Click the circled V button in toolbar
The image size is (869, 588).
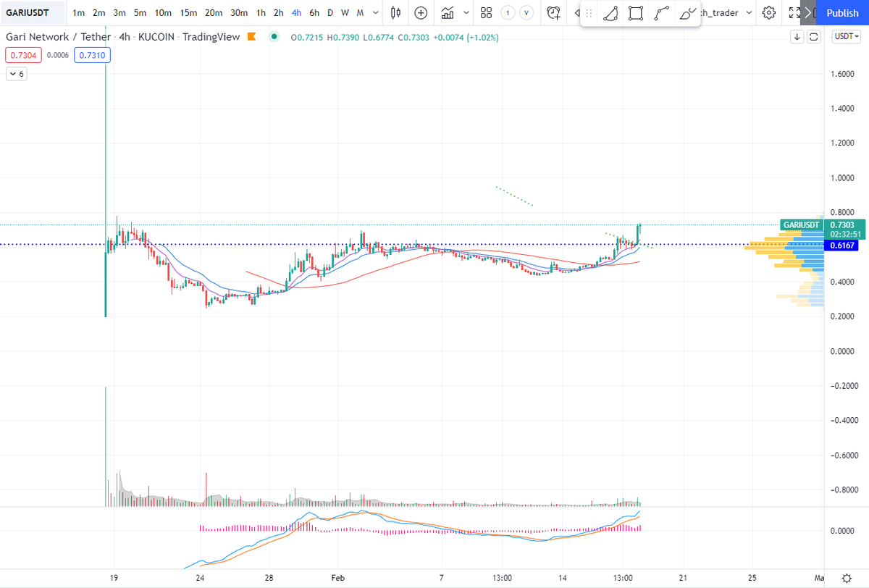[x=527, y=12]
